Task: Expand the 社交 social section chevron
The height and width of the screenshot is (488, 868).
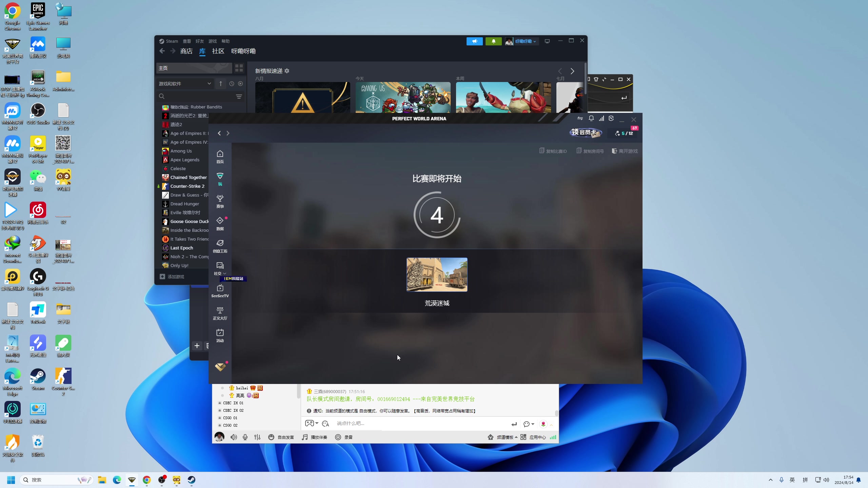Action: 224,273
